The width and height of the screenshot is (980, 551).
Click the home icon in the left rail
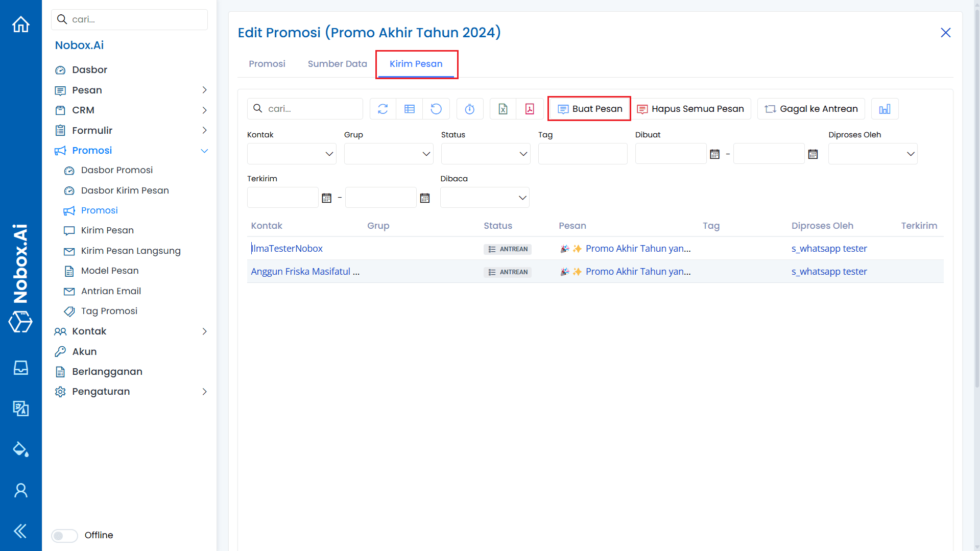pyautogui.click(x=21, y=25)
